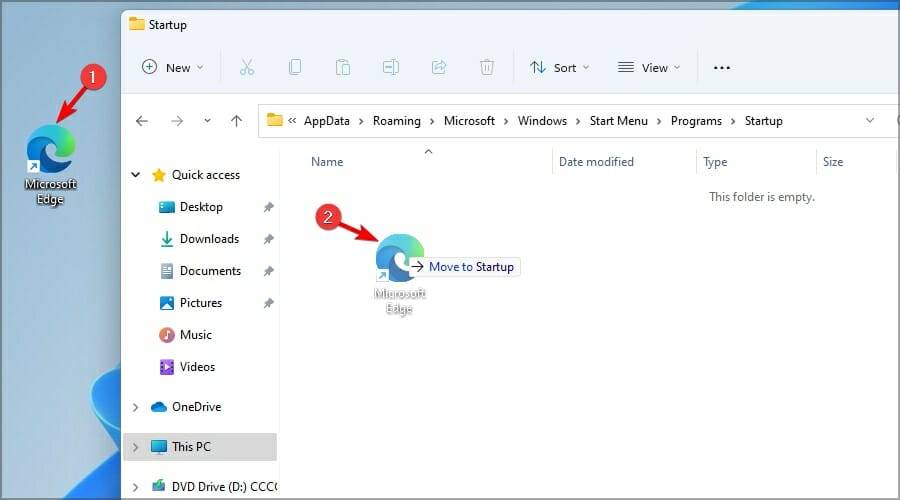Expand the OneDrive tree node
The width and height of the screenshot is (900, 500).
click(136, 407)
